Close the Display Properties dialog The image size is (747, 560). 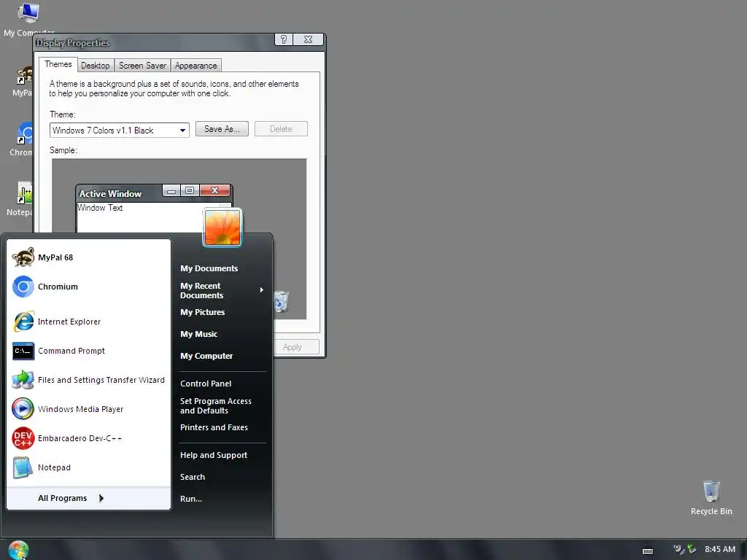pyautogui.click(x=309, y=39)
